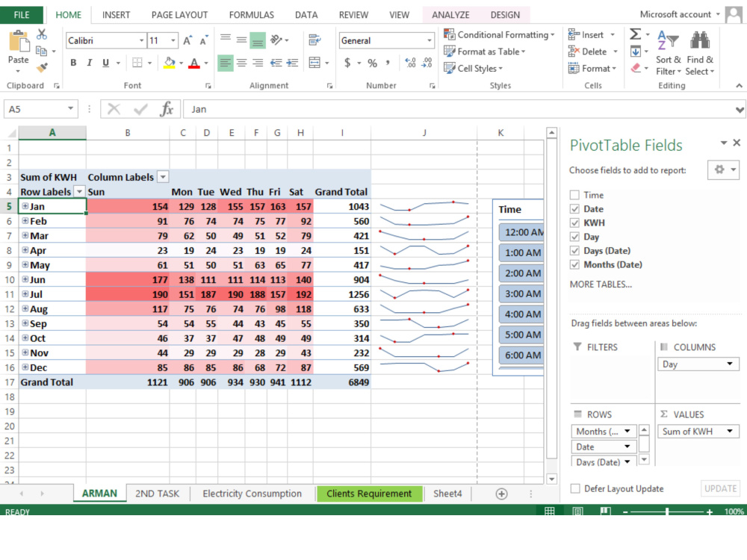This screenshot has width=747, height=560.
Task: Increase font size with the large A icon
Action: 187,40
